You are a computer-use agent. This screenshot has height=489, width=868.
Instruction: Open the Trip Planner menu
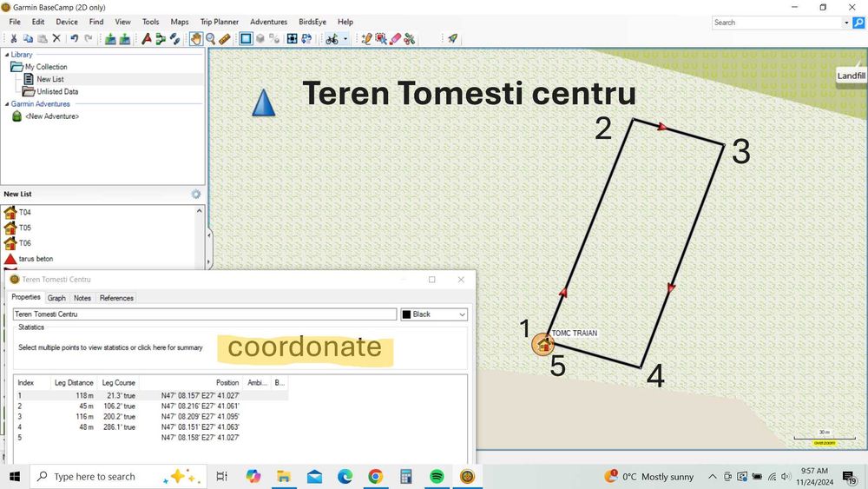(220, 23)
